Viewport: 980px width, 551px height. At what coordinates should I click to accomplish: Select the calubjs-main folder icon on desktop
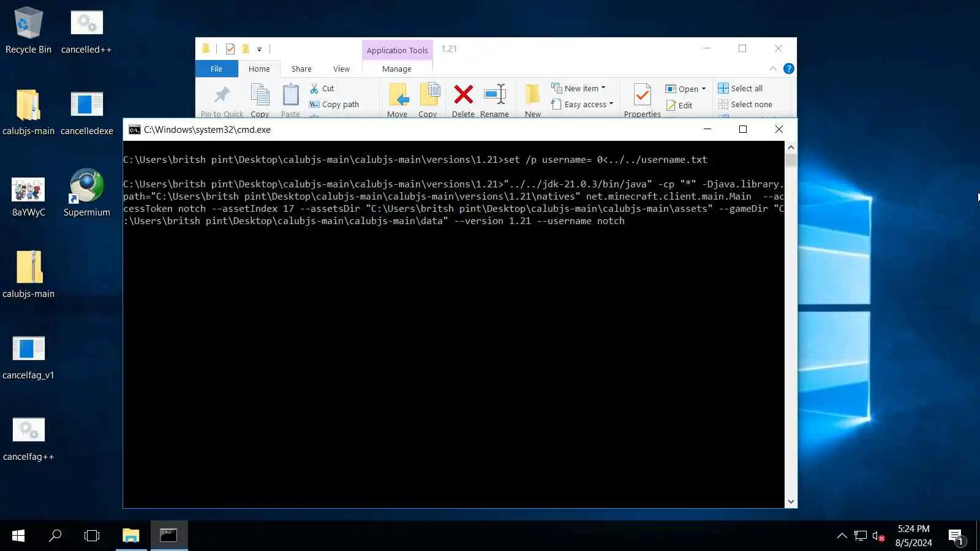click(x=28, y=112)
